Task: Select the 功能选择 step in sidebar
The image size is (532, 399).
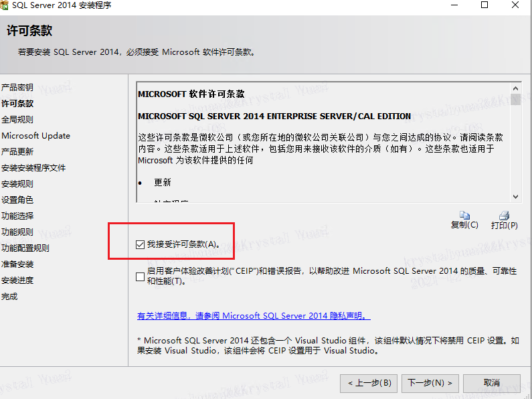Action: (17, 216)
